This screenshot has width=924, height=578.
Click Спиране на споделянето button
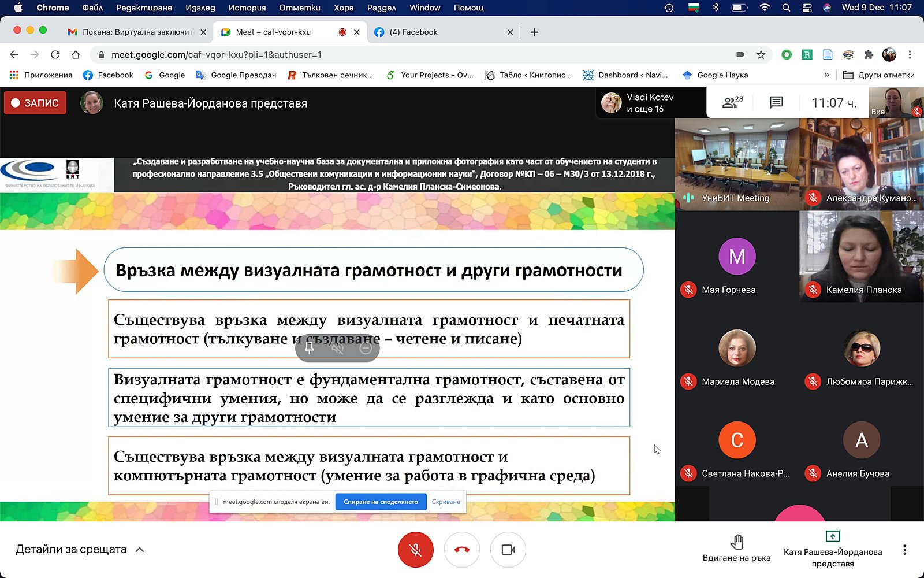click(x=381, y=502)
